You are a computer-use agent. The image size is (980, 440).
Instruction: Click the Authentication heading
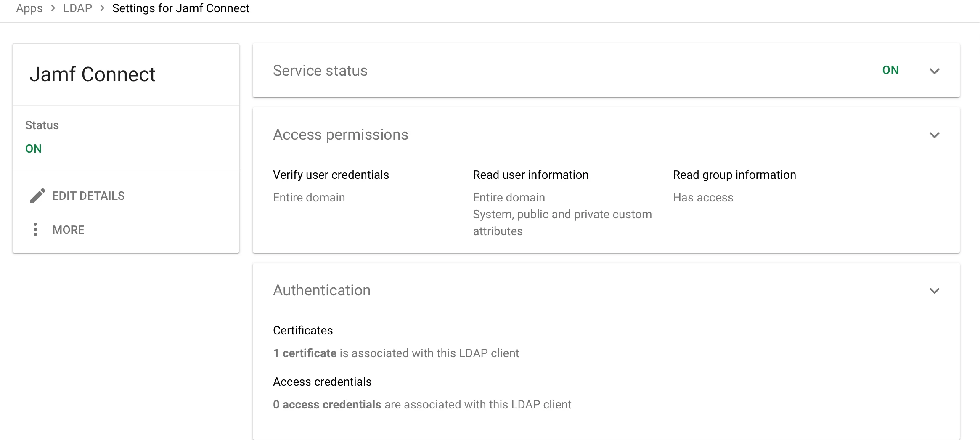[x=322, y=290]
